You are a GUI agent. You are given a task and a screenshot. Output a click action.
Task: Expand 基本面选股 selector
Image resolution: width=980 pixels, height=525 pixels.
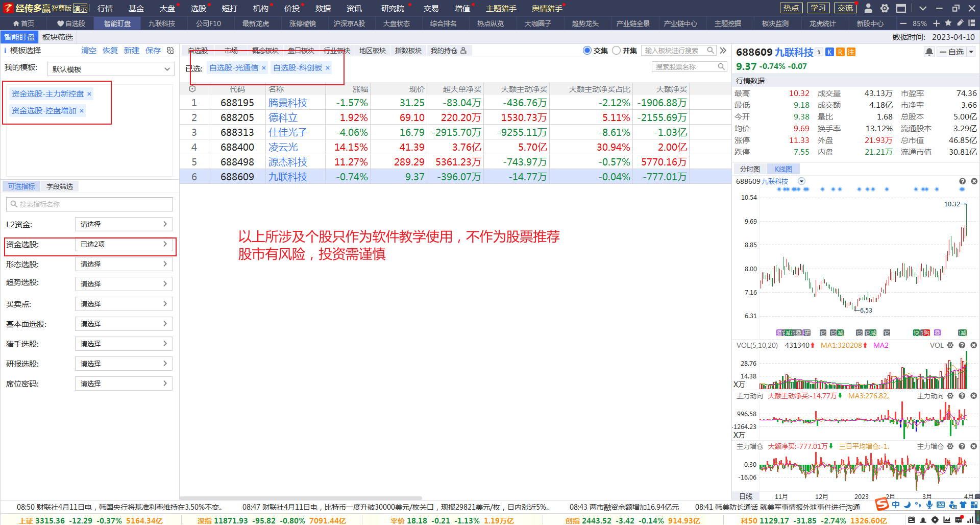click(124, 324)
